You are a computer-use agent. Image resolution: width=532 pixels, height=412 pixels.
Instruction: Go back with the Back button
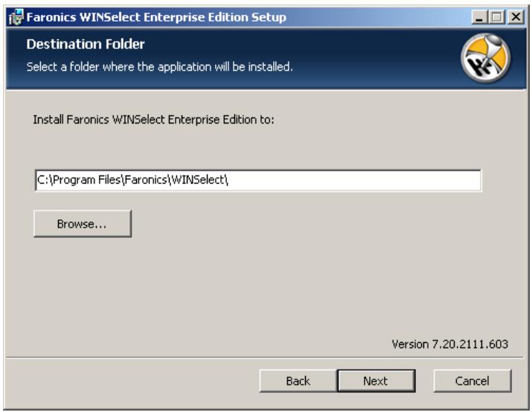(x=298, y=381)
